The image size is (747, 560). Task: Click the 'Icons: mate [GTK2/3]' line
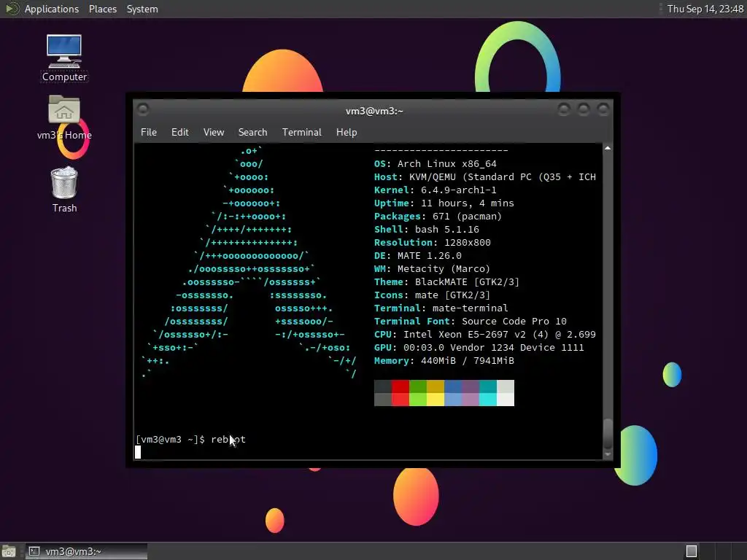[x=432, y=295]
